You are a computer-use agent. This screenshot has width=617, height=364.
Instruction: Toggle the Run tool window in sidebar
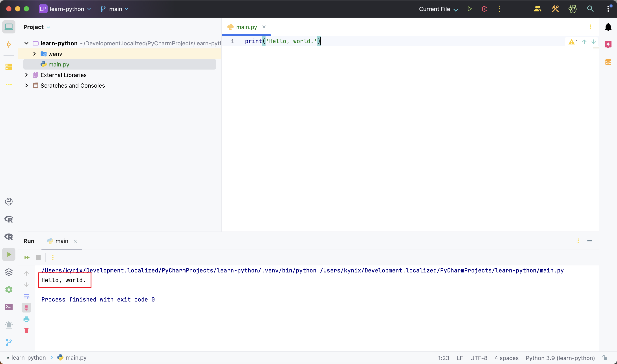pyautogui.click(x=9, y=254)
